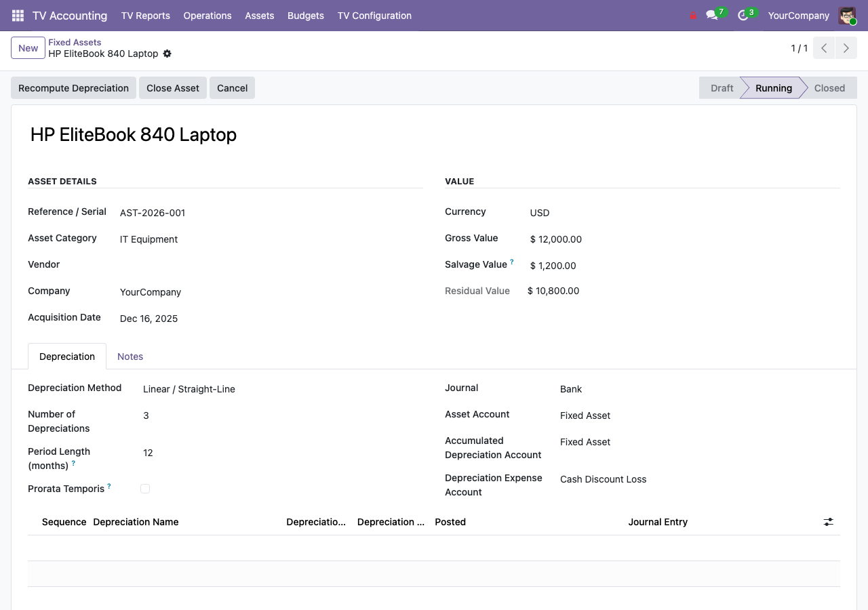
Task: Open the Budgets menu
Action: point(306,16)
